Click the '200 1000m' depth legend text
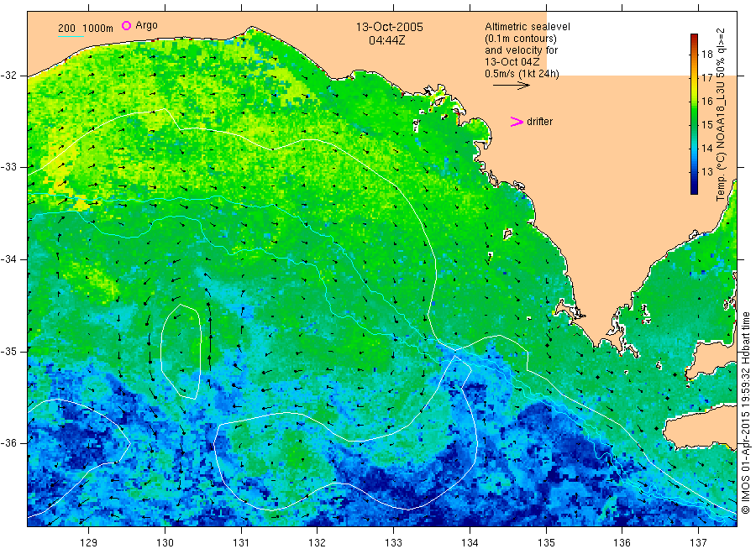Image resolution: width=756 pixels, height=554 pixels. click(86, 28)
